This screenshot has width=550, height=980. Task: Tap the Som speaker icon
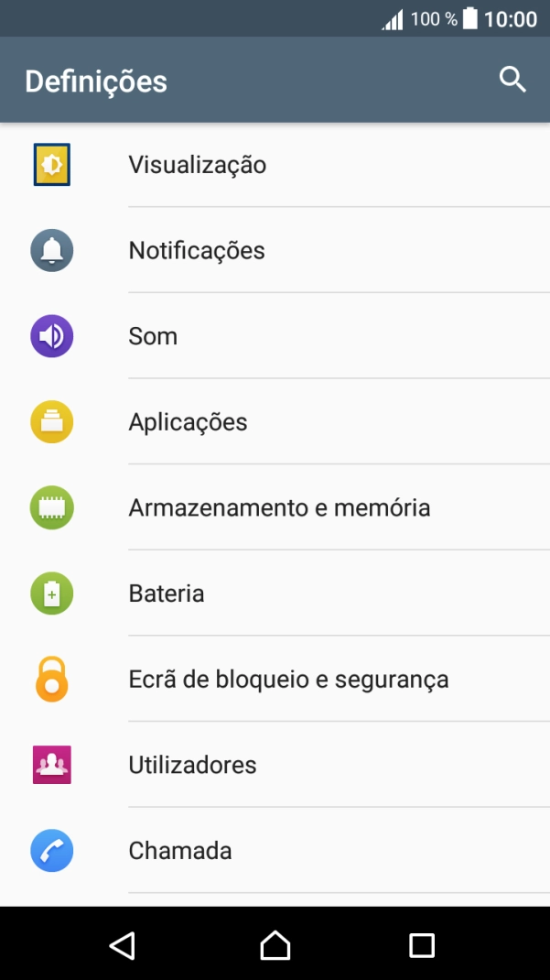51,336
